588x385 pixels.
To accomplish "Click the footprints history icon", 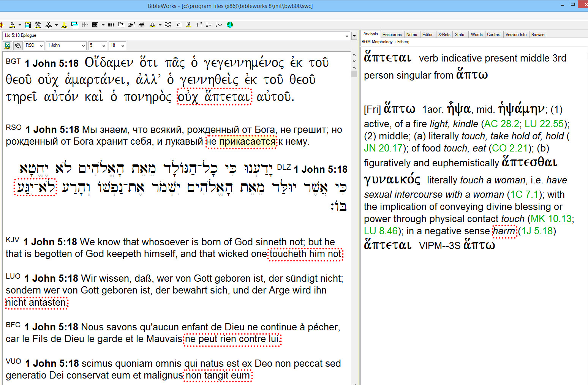I will pos(18,46).
